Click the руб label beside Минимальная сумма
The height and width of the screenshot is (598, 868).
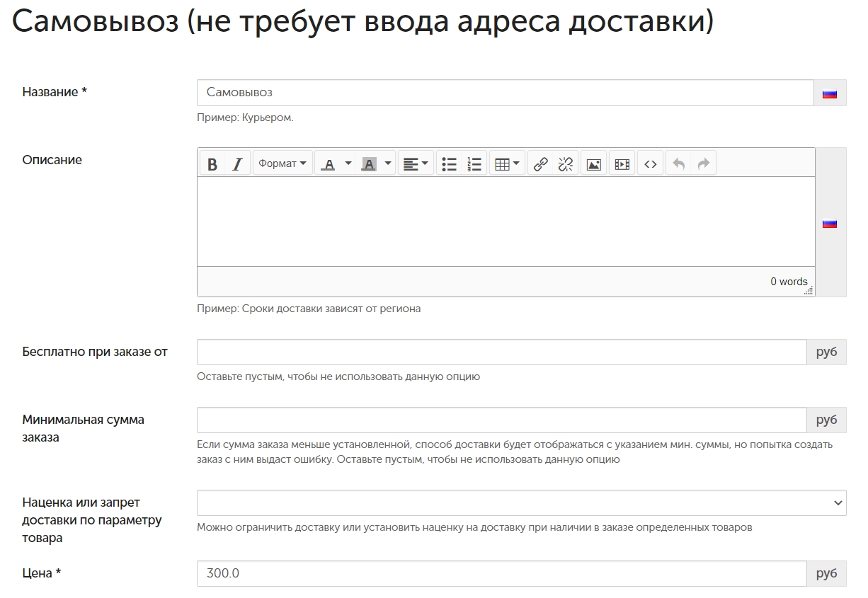pos(827,420)
